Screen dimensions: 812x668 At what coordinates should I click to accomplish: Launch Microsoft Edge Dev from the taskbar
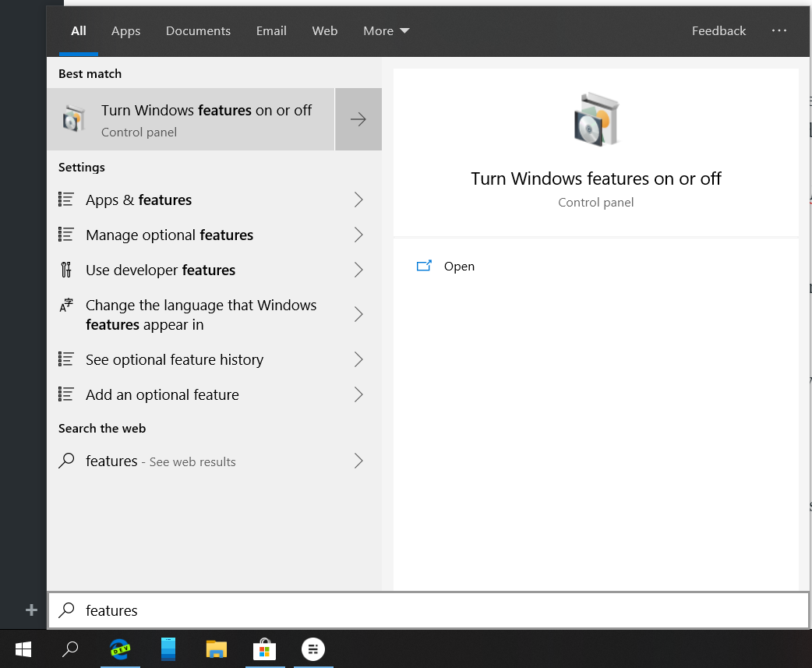[x=120, y=649]
